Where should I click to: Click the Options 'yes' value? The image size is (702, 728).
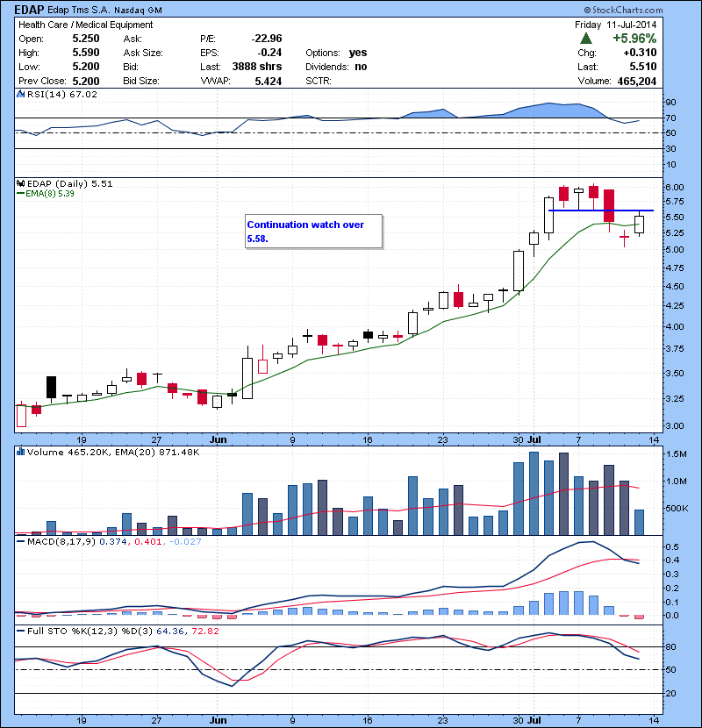[358, 53]
